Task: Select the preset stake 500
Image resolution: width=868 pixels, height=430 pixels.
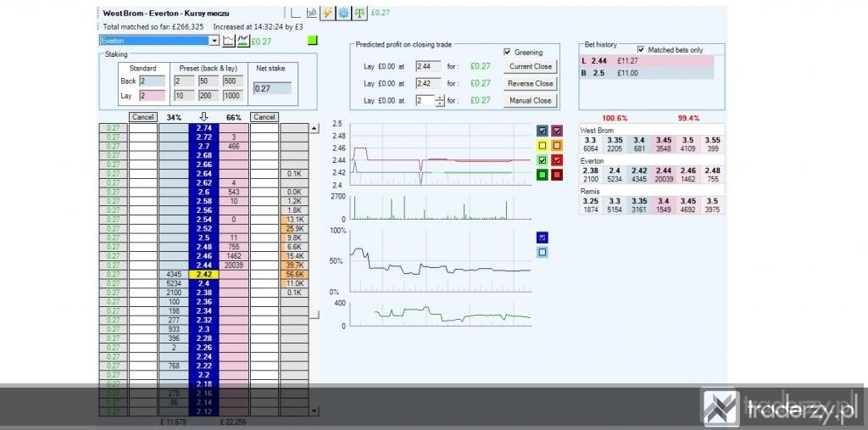Action: pyautogui.click(x=234, y=81)
